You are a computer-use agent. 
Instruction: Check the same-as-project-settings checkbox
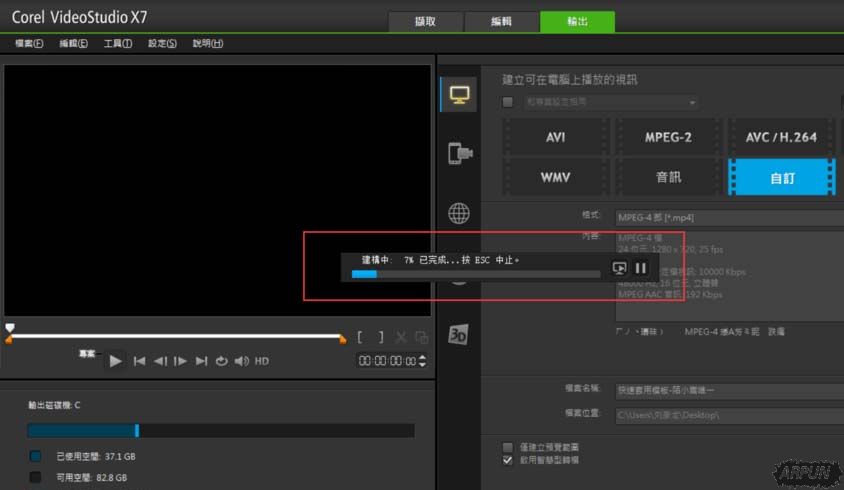coord(508,102)
